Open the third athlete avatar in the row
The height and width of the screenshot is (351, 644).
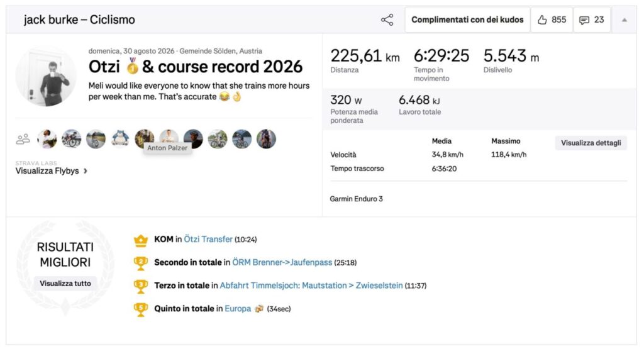96,139
